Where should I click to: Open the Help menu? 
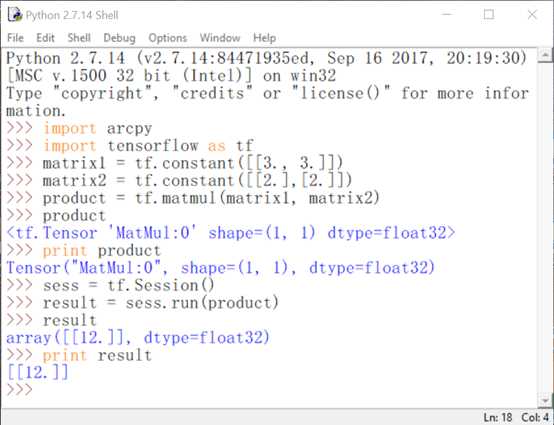pos(264,38)
